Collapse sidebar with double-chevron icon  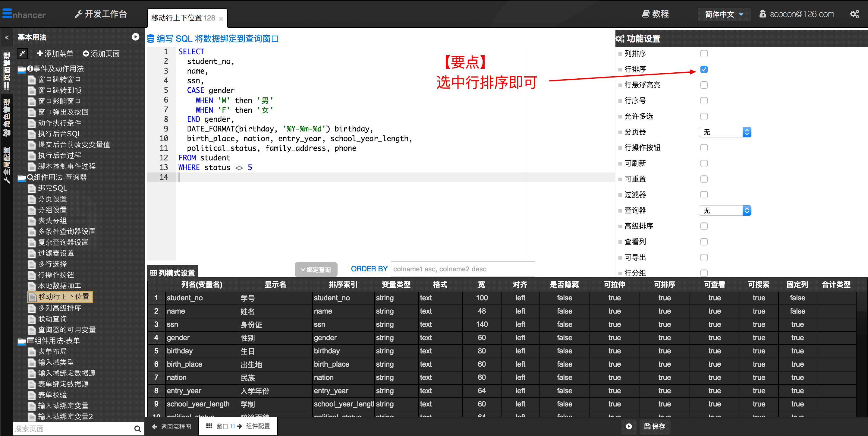(7, 37)
